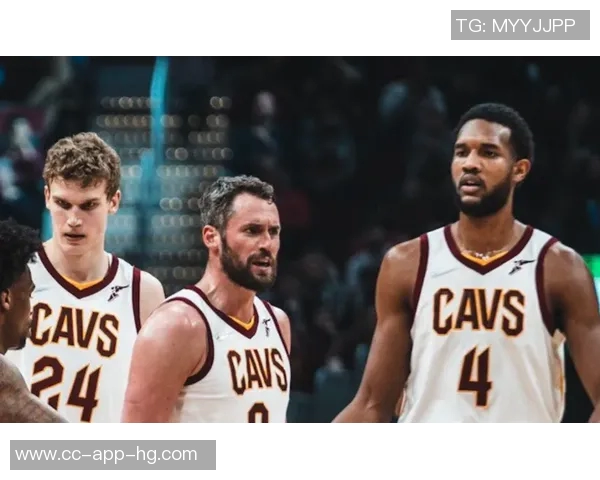The width and height of the screenshot is (600, 480).
Task: Click the CAVS lettering above number 4
Action: 478,312
